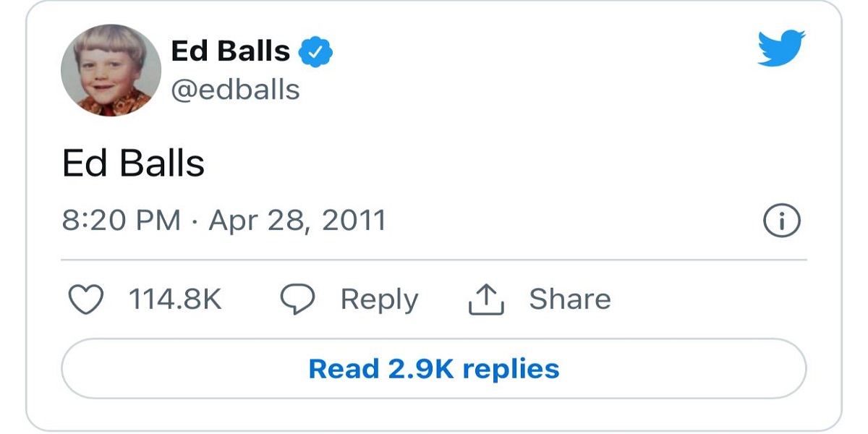Click the reply speech bubble icon
Image resolution: width=868 pixels, height=434 pixels.
[x=297, y=299]
